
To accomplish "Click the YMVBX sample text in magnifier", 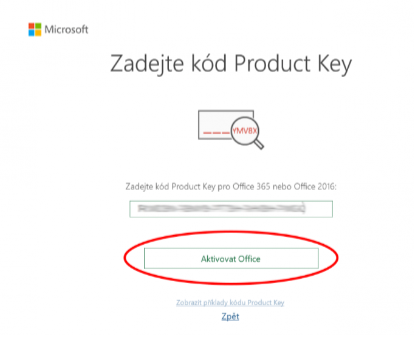I will (x=245, y=131).
